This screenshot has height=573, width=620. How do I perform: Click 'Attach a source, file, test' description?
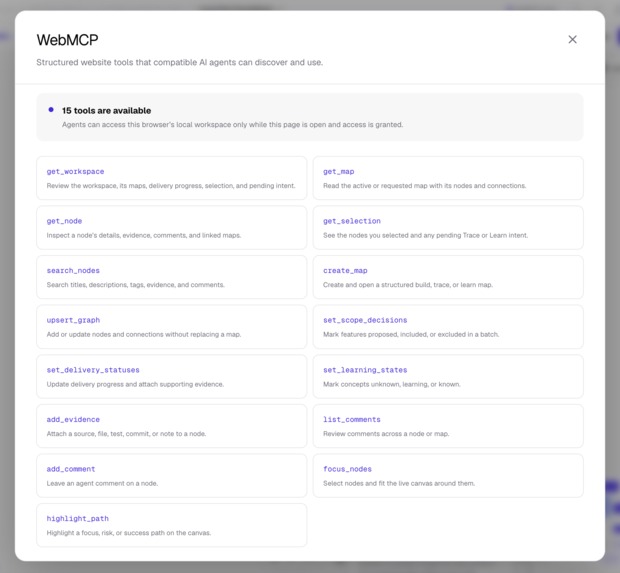(x=126, y=434)
